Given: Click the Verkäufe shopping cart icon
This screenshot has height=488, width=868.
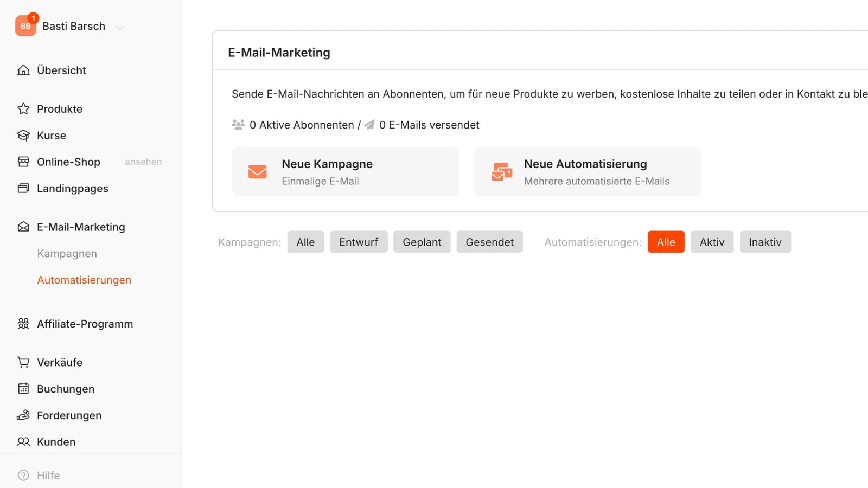Looking at the screenshot, I should tap(23, 362).
